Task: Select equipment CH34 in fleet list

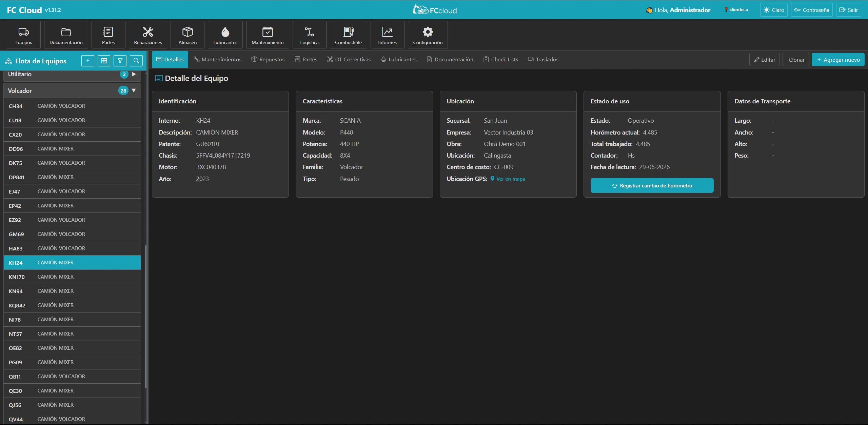Action: tap(72, 106)
